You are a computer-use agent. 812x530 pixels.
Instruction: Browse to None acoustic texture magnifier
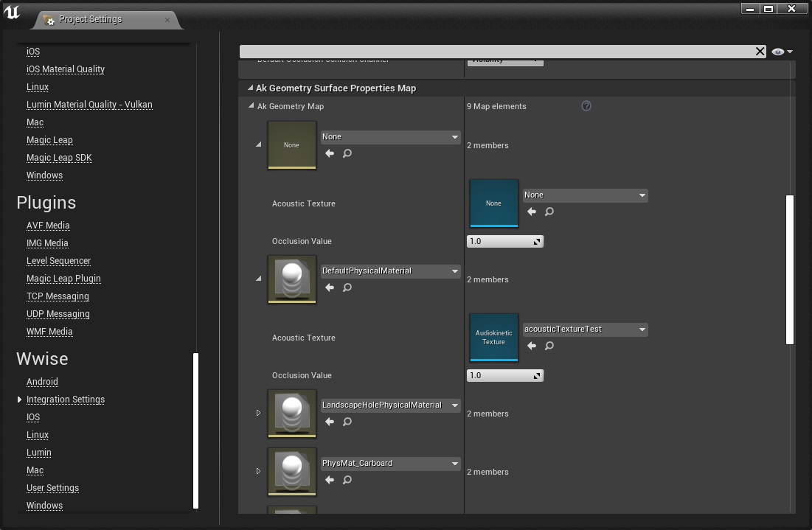549,211
